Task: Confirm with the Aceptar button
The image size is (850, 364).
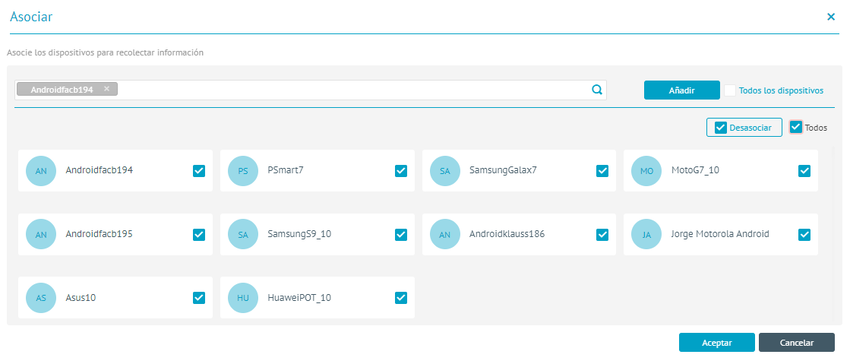Action: 717,343
